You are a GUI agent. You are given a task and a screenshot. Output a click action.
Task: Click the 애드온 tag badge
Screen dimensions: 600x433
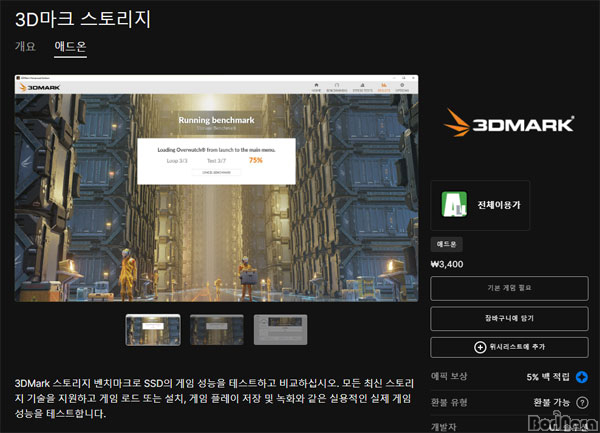(447, 244)
